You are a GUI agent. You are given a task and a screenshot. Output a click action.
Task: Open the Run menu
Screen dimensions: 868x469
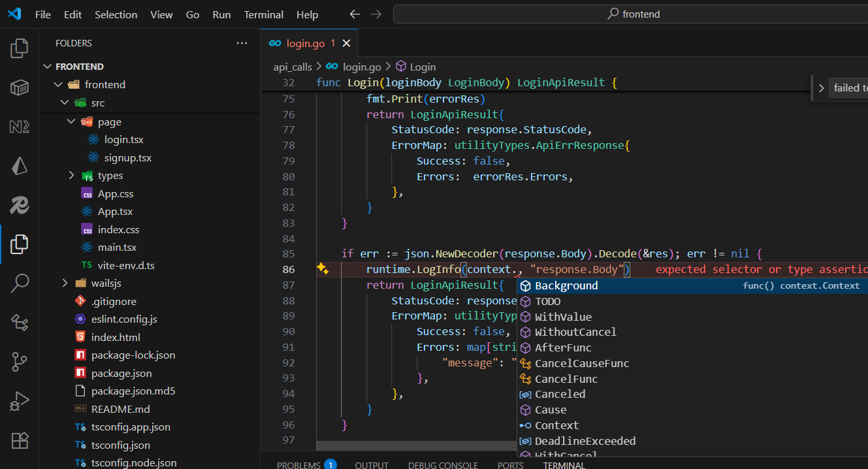click(x=221, y=14)
